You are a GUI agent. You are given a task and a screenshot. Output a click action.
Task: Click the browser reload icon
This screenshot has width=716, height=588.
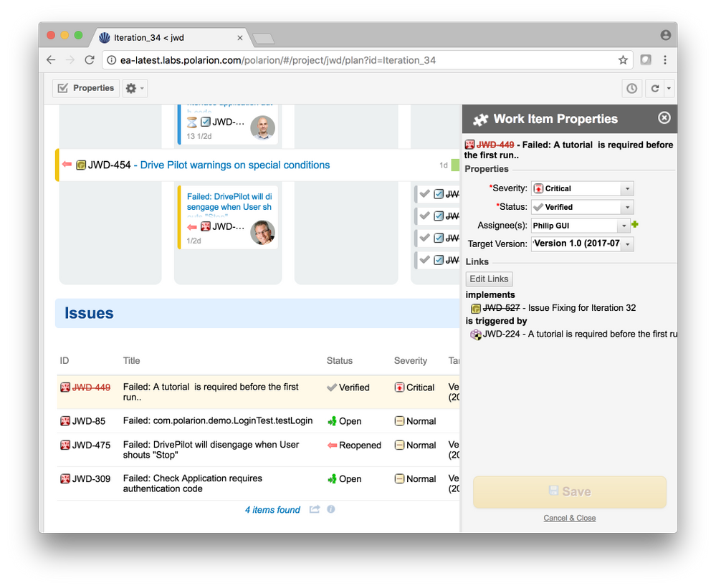click(x=90, y=60)
